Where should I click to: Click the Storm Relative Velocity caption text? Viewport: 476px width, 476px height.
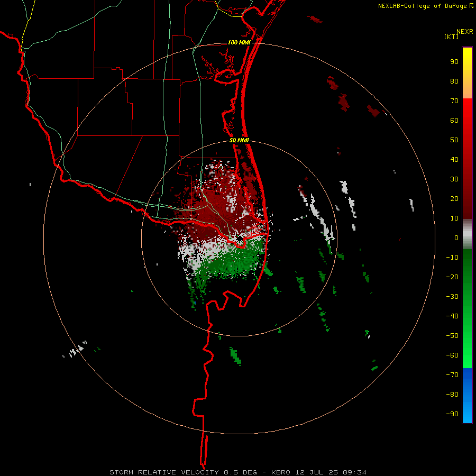point(164,472)
